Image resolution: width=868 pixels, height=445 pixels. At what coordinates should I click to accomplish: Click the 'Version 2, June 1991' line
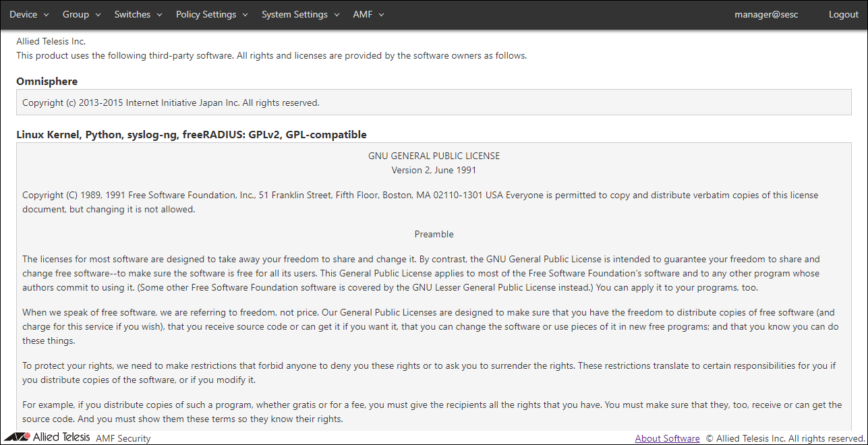(x=434, y=170)
